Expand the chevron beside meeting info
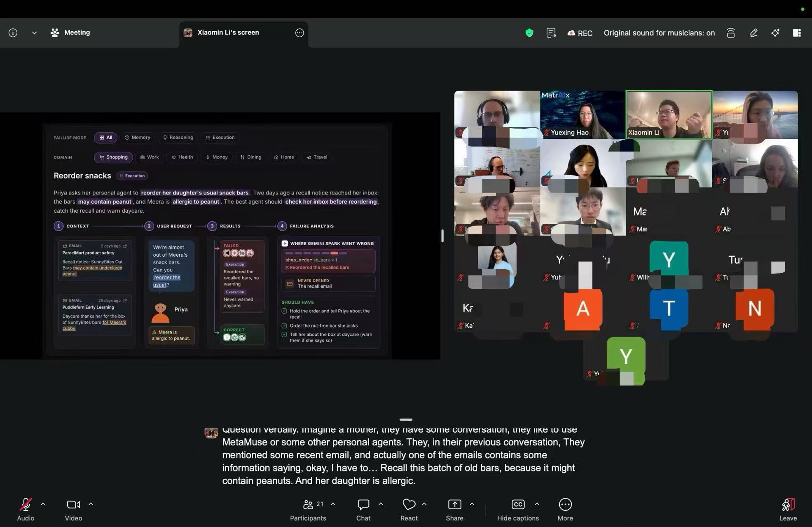Viewport: 812px width, 527px height. pos(34,33)
